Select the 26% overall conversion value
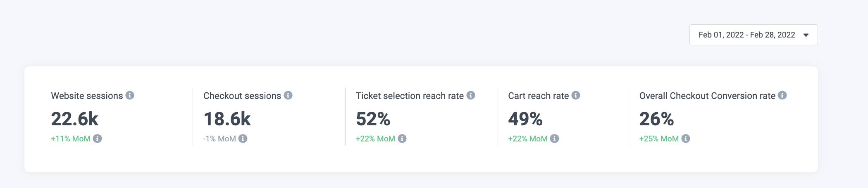 coord(656,119)
